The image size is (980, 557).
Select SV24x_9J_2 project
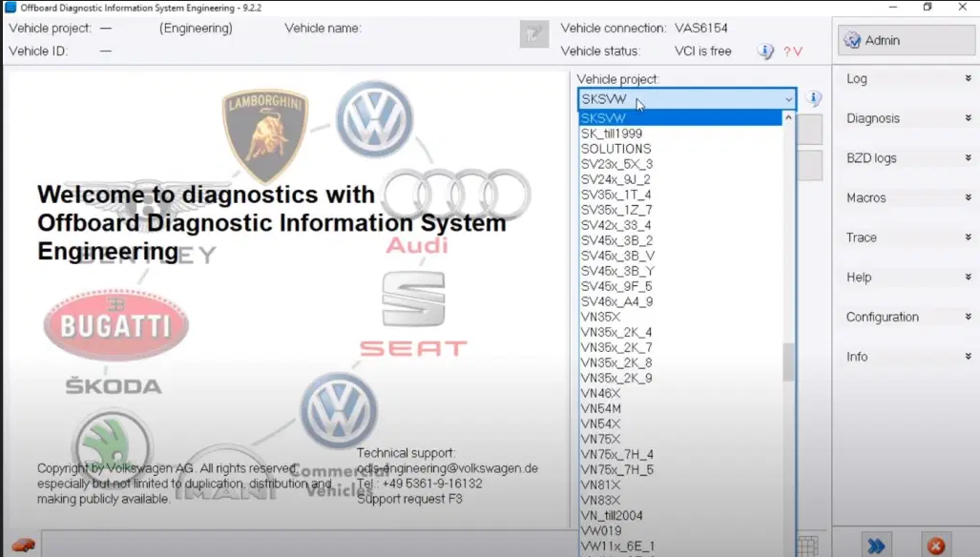click(x=680, y=179)
